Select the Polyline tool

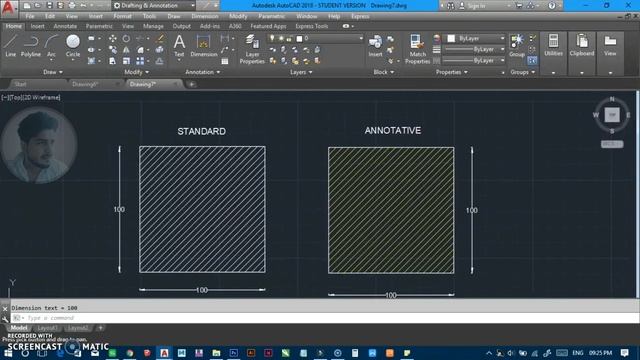point(31,46)
